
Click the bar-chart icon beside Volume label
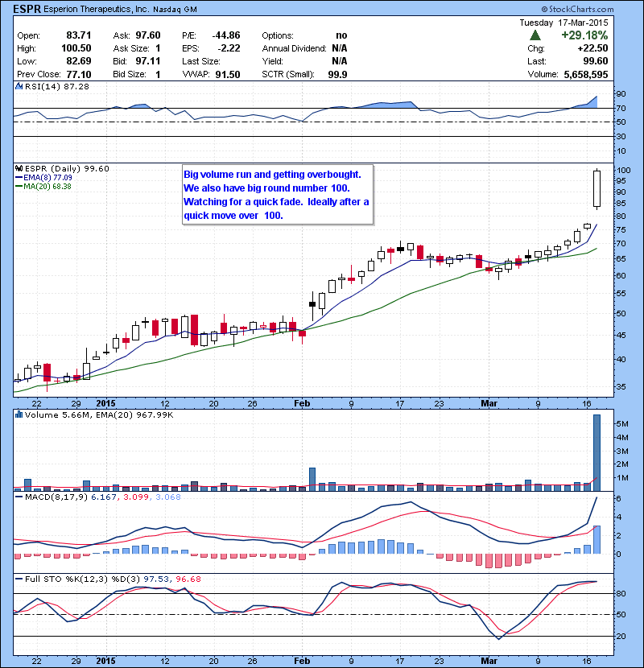19,414
